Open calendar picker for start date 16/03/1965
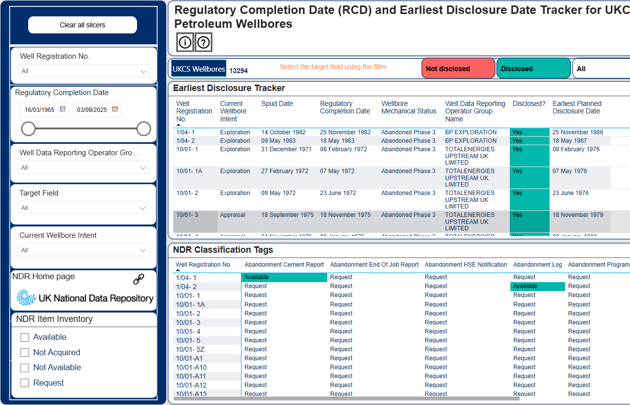 tap(63, 109)
